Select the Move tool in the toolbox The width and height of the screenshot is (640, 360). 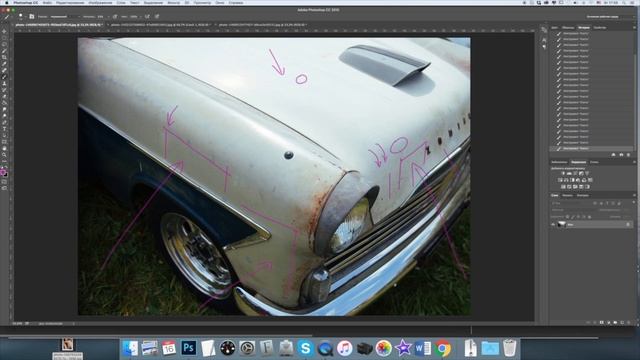[x=4, y=31]
